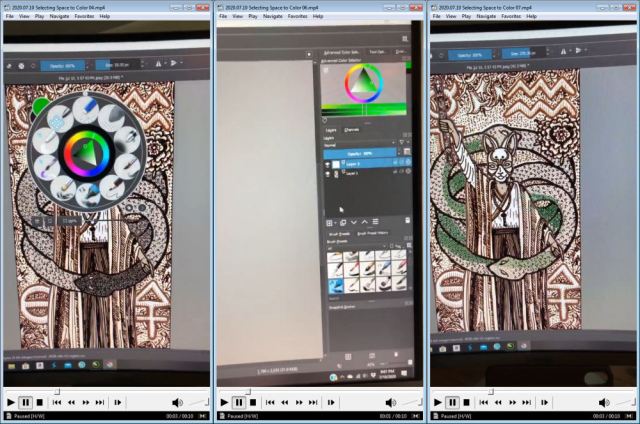Viewport: 640px width, 424px height.
Task: Hit the rewind icon in Color 06.mp4 player
Action: (x=286, y=402)
